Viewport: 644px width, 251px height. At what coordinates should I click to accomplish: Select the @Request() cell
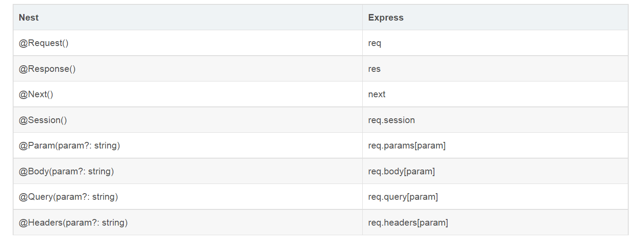coord(44,43)
